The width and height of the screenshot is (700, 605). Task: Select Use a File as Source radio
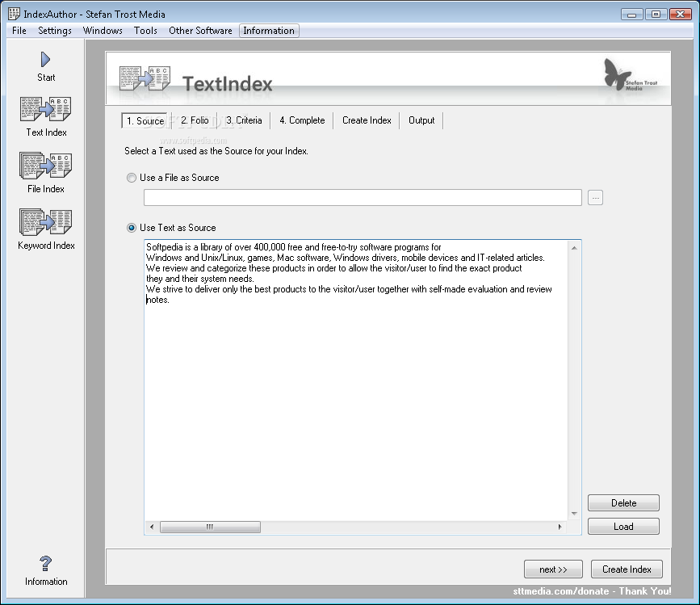(132, 178)
